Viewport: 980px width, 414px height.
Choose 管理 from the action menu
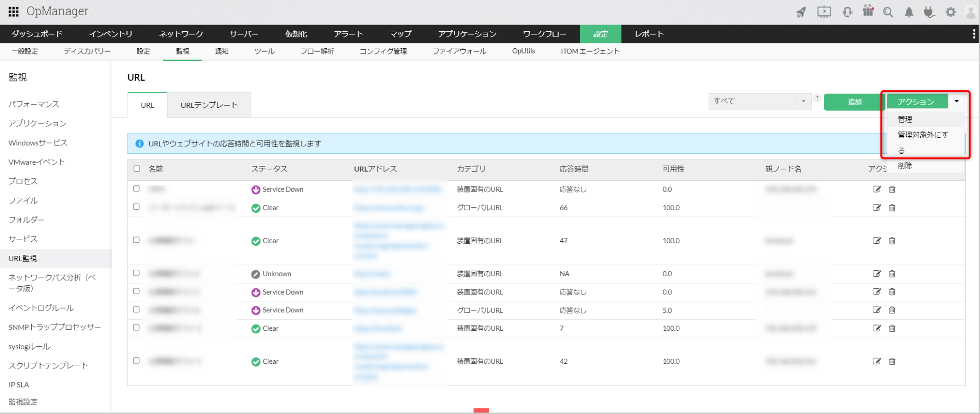coord(925,119)
